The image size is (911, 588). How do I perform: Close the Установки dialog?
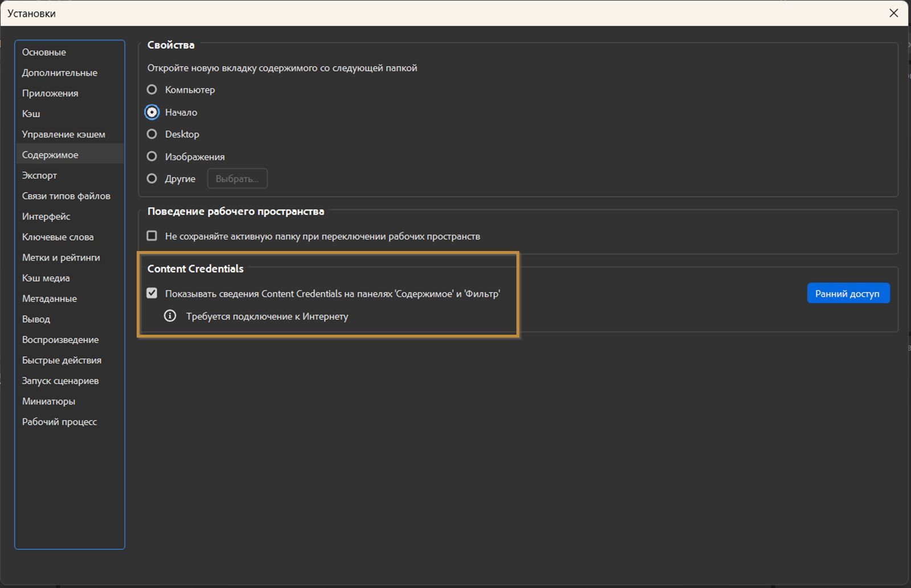click(893, 13)
